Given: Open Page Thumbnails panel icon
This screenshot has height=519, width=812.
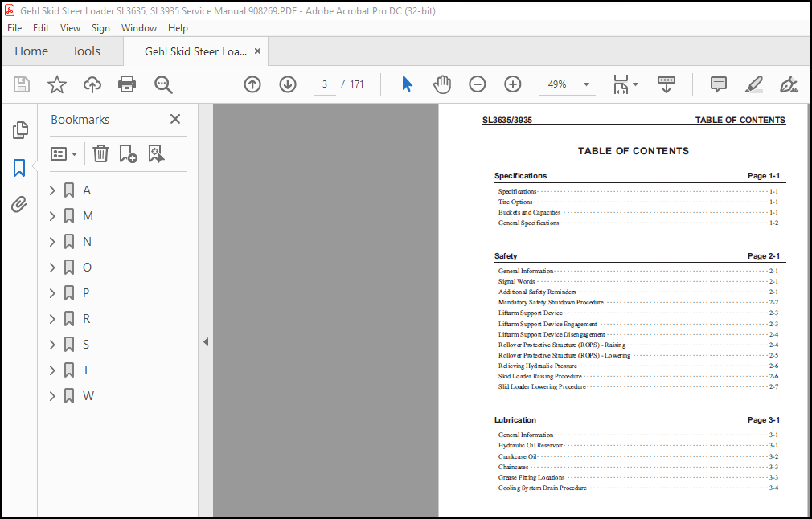Looking at the screenshot, I should pyautogui.click(x=19, y=130).
